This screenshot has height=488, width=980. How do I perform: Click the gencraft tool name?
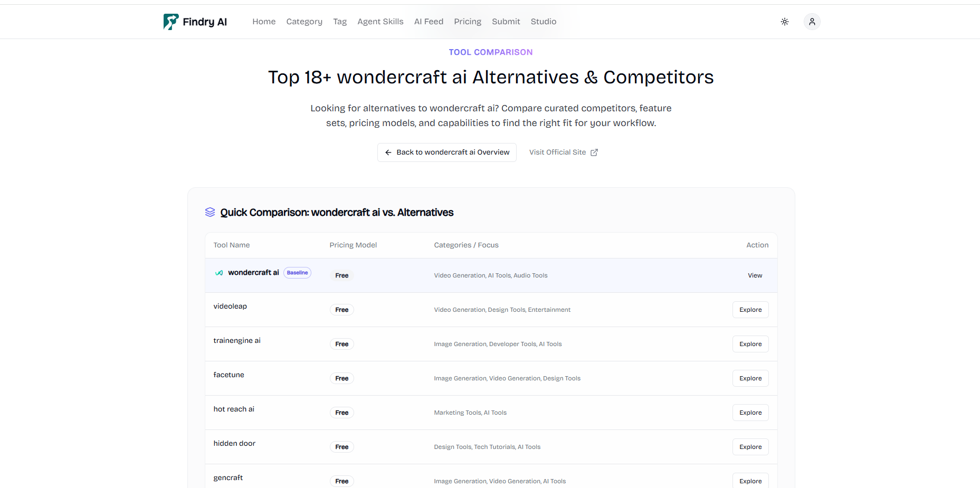coord(228,478)
